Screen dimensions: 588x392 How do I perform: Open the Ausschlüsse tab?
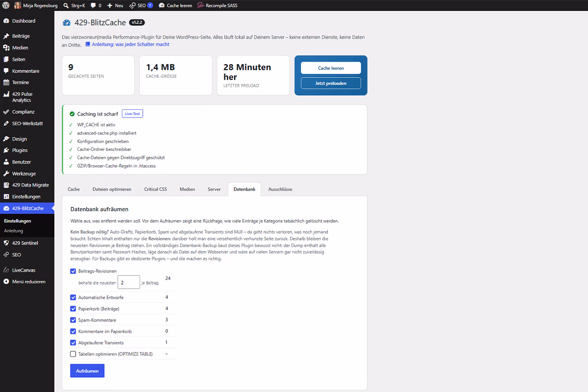click(x=280, y=189)
